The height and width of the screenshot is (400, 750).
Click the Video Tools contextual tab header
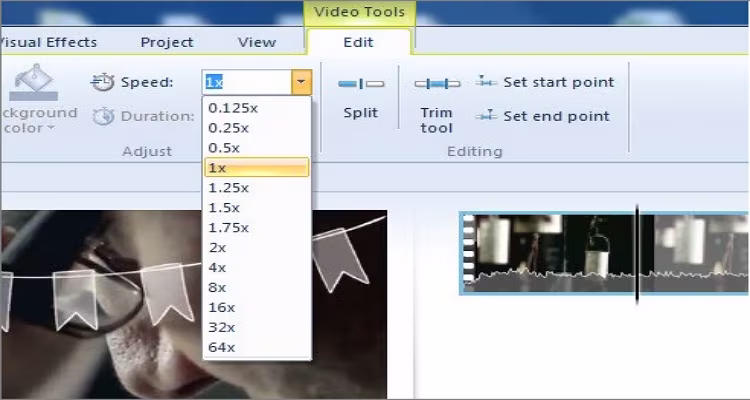pyautogui.click(x=360, y=12)
